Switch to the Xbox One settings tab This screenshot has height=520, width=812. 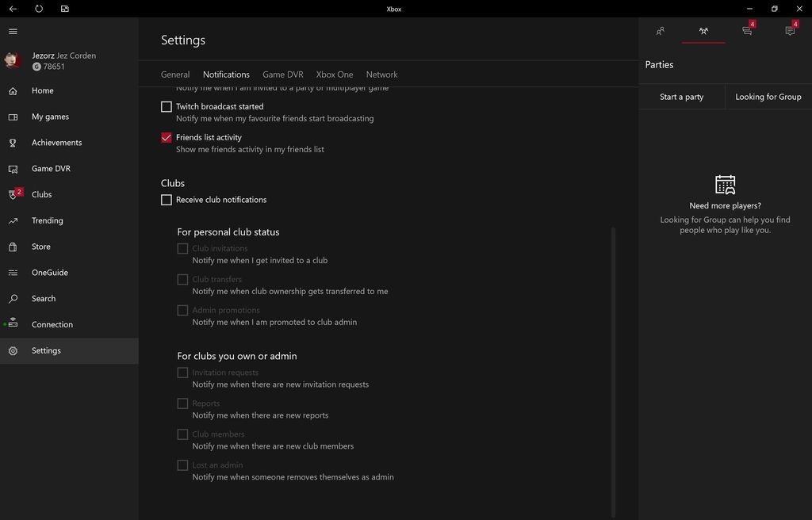[334, 74]
